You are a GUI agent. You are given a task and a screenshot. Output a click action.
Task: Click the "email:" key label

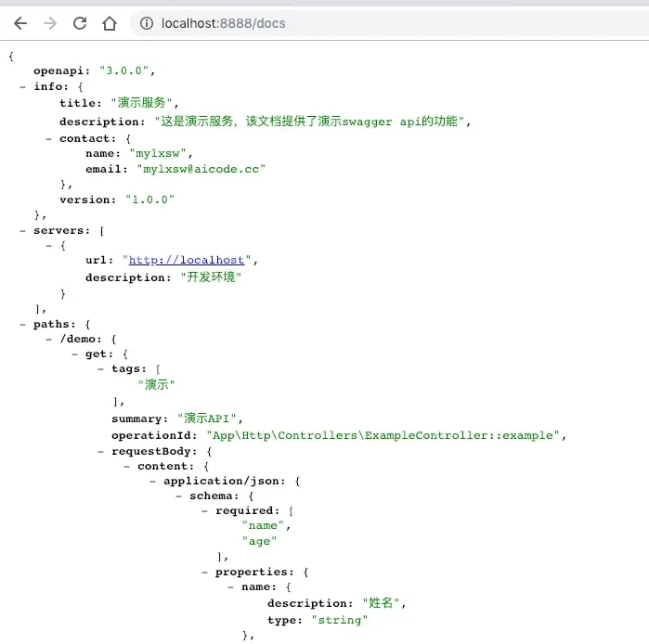(107, 169)
